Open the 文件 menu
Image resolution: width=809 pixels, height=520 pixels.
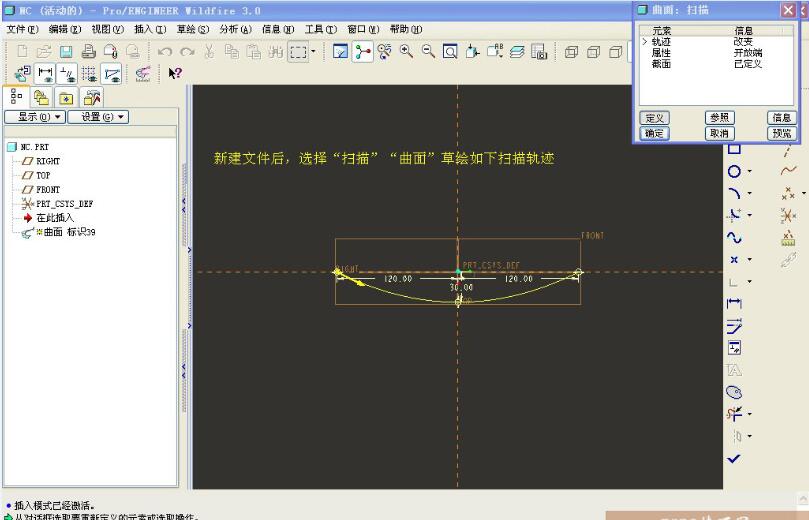(22, 29)
